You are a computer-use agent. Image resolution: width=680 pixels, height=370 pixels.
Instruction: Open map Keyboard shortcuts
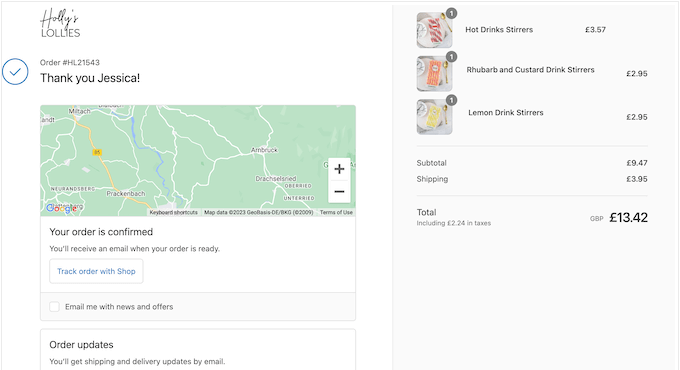click(x=173, y=213)
